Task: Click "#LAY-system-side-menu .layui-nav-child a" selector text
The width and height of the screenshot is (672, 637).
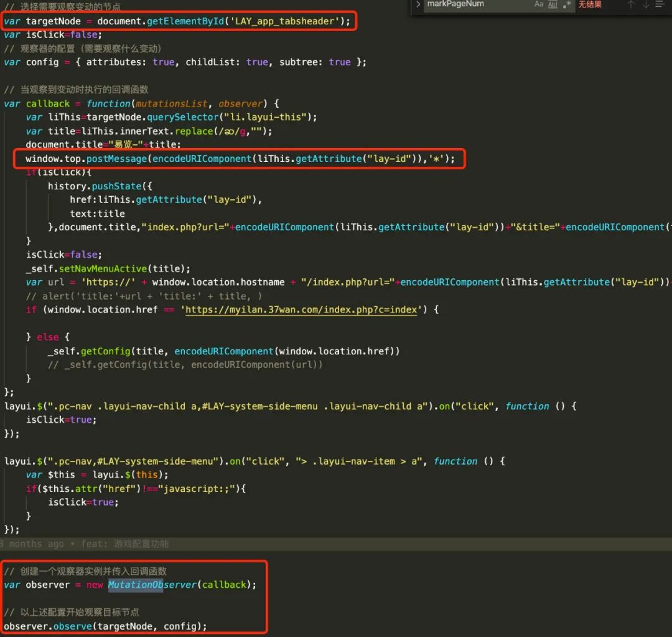Action: (x=312, y=406)
